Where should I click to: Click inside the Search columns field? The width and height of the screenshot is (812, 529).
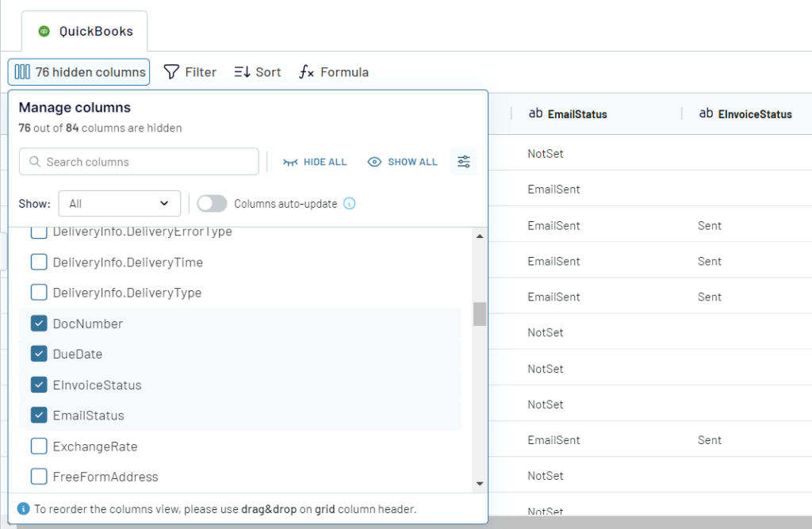tap(139, 161)
